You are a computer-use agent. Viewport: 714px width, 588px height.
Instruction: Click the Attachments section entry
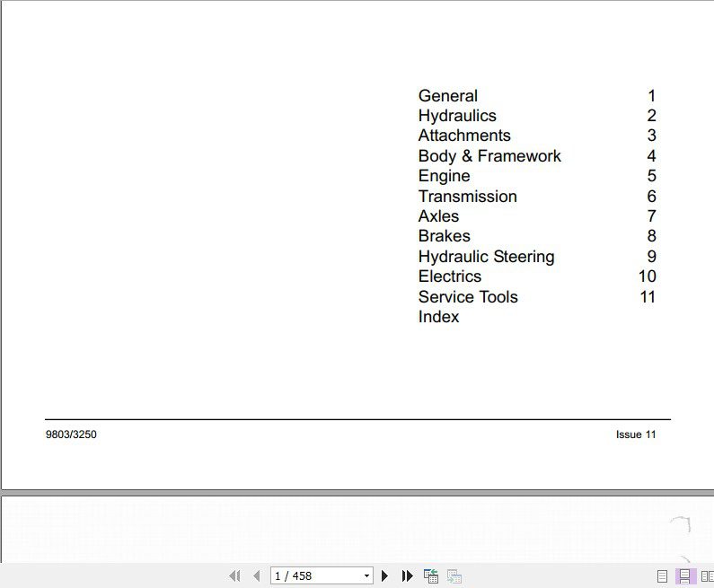(464, 136)
